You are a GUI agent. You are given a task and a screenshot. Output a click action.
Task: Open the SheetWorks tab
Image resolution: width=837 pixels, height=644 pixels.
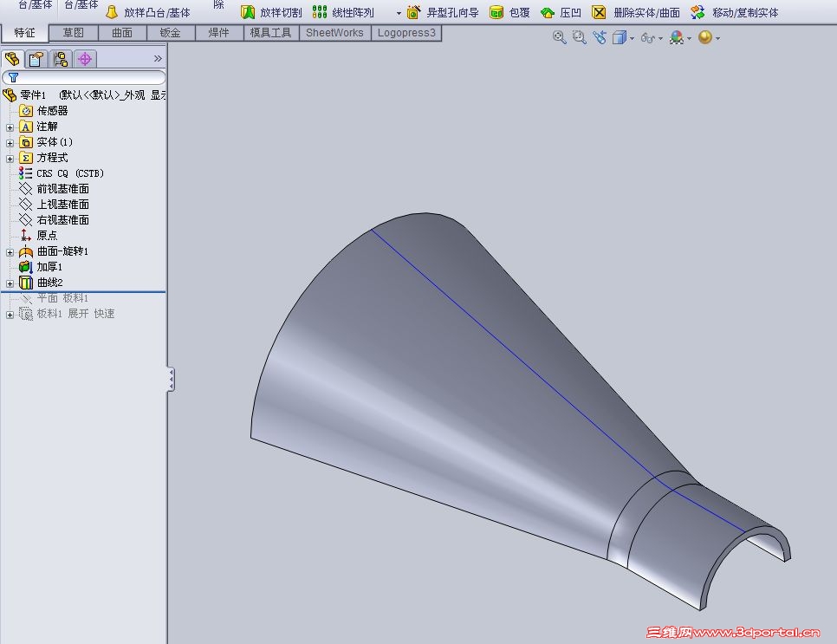point(334,33)
